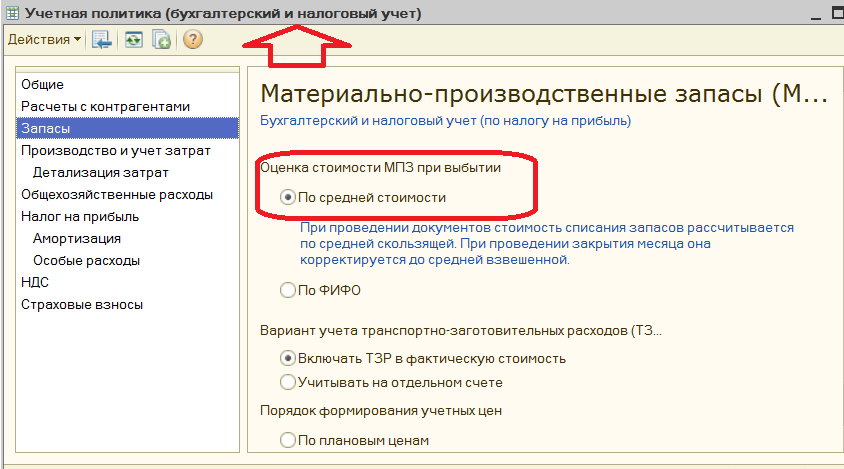844x469 pixels.
Task: Open Страховые взносы section
Action: pos(128,305)
